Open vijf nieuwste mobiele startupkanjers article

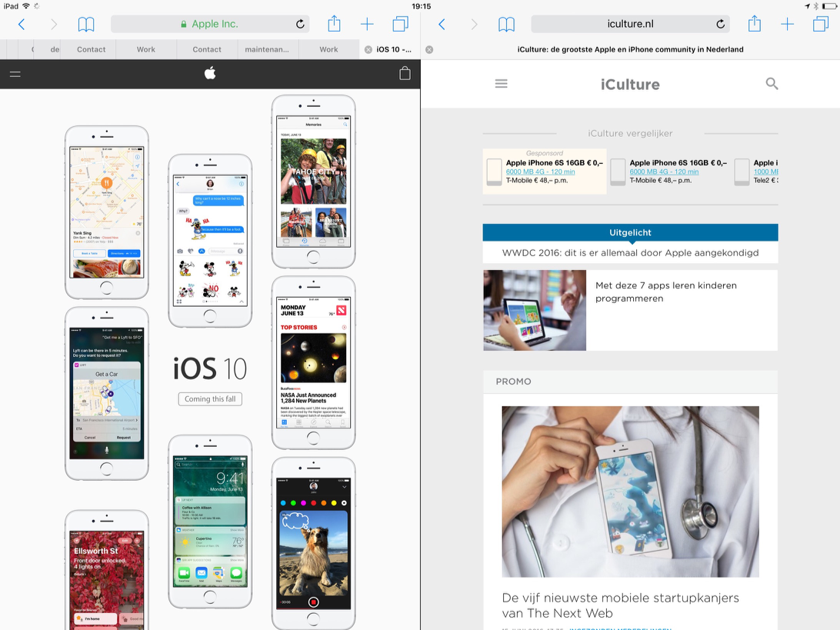(x=620, y=605)
